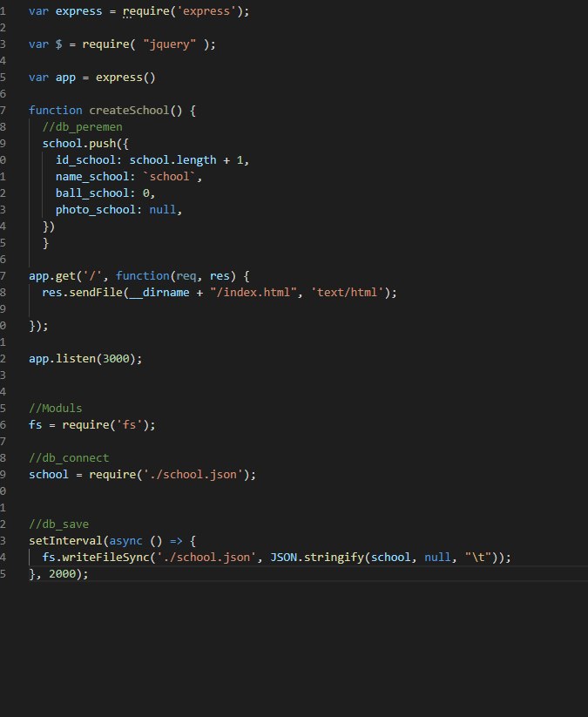Click the //db_connect comment
Image resolution: width=588 pixels, height=717 pixels.
pyautogui.click(x=69, y=457)
